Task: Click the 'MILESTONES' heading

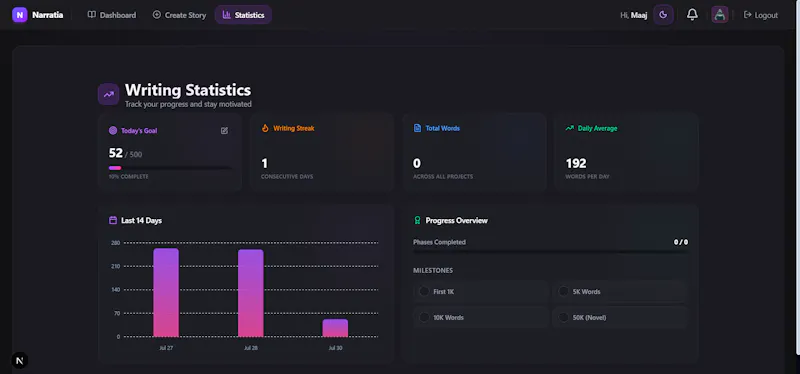Action: 433,270
